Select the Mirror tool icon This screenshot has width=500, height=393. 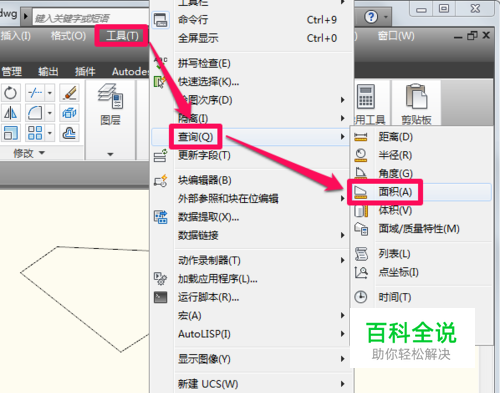click(10, 113)
